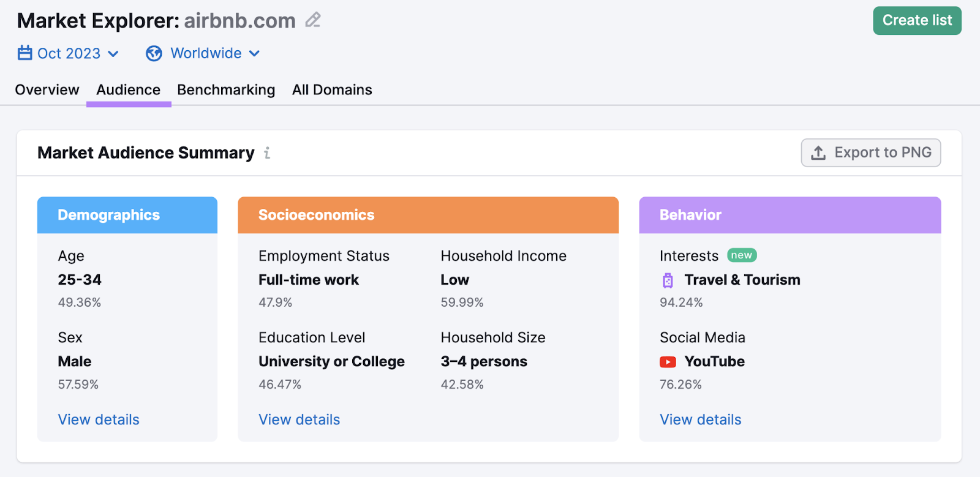The width and height of the screenshot is (980, 477).
Task: Open the Benchmarking tab
Action: pos(226,90)
